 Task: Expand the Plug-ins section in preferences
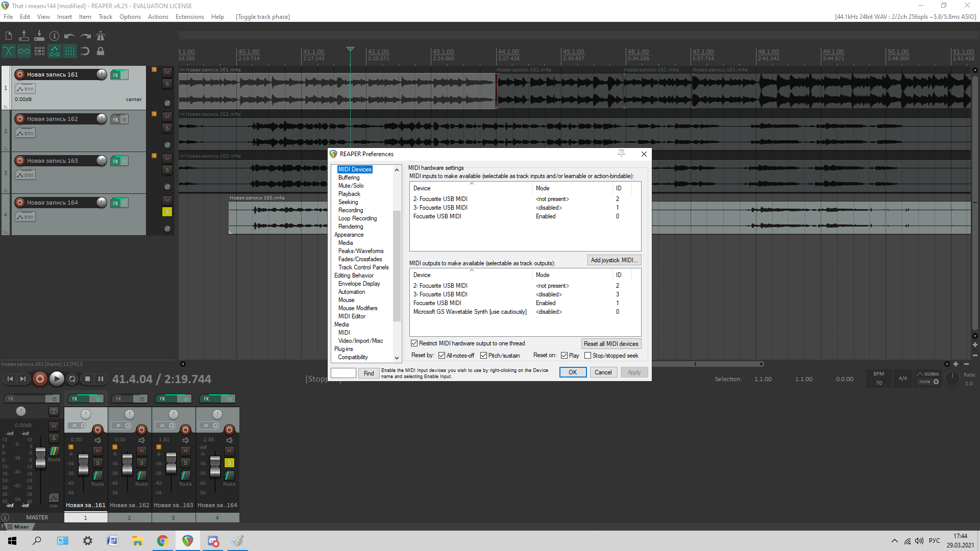click(344, 348)
